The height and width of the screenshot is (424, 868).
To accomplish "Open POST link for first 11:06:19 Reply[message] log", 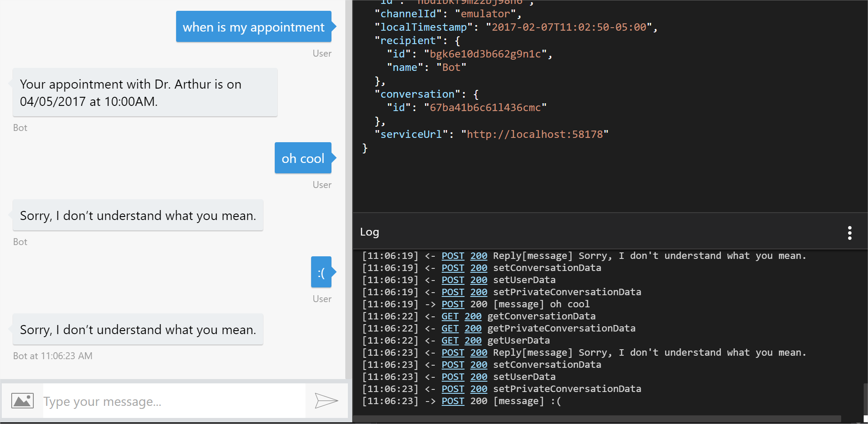I will point(453,256).
